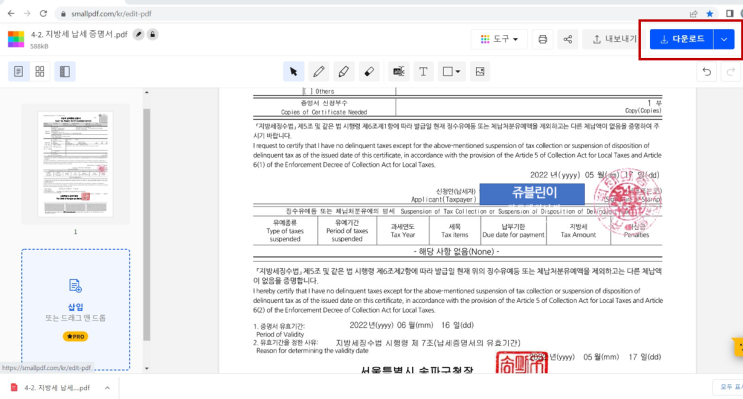This screenshot has height=399, width=743.
Task: Select the text edit tool with cursor icon
Action: point(399,72)
